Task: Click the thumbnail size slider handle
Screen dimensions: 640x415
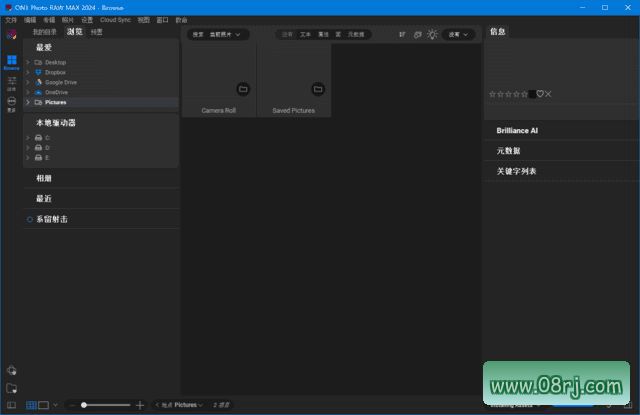Action: [x=84, y=405]
